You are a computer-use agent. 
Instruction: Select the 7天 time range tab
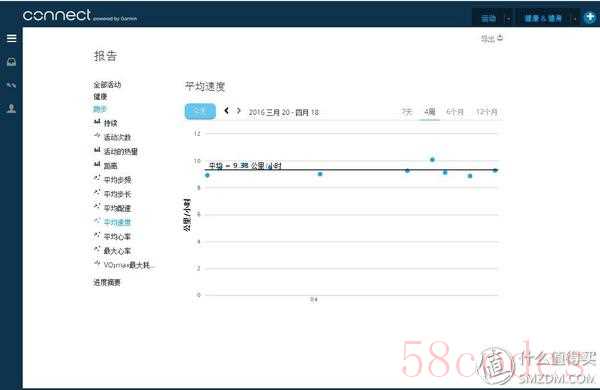407,112
